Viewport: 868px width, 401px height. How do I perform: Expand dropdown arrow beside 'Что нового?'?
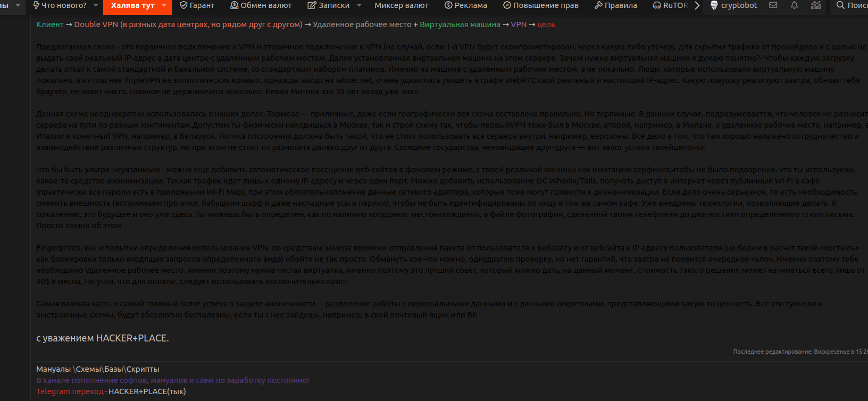(96, 5)
